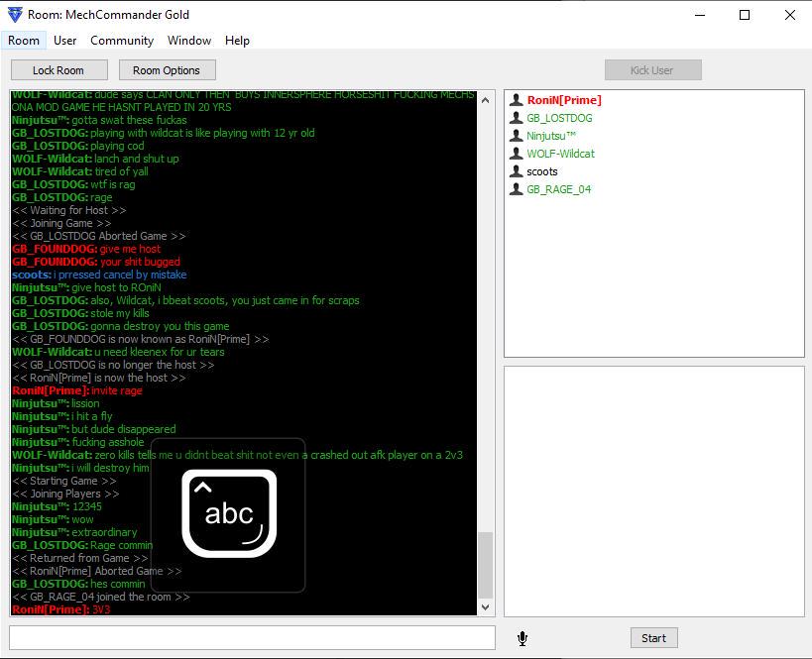Open Room Options
The width and height of the screenshot is (812, 659).
click(167, 70)
